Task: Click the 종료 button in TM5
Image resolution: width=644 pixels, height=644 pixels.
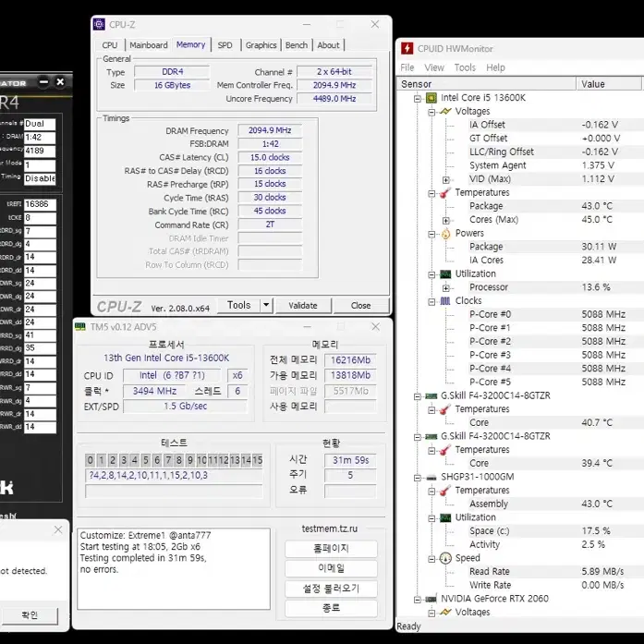Action: click(331, 608)
